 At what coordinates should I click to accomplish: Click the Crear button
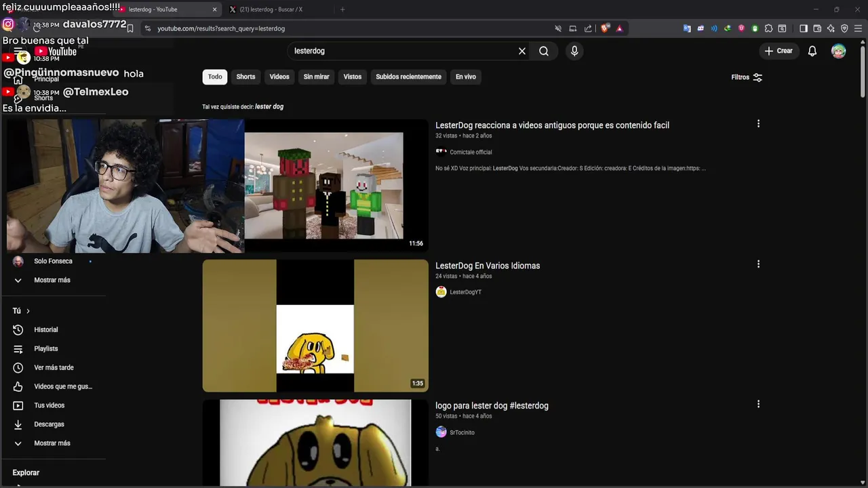click(778, 51)
